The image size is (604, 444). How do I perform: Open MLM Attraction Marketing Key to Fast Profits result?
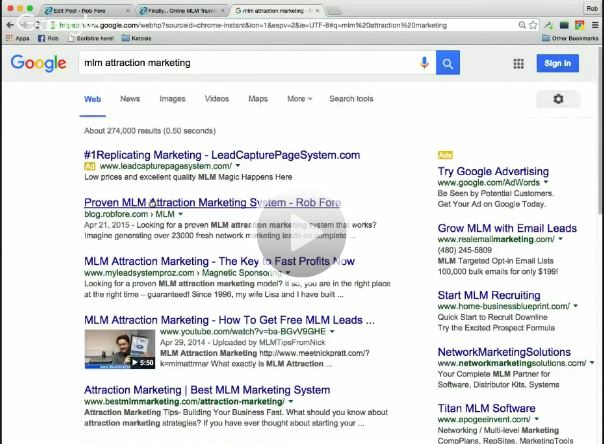(219, 261)
